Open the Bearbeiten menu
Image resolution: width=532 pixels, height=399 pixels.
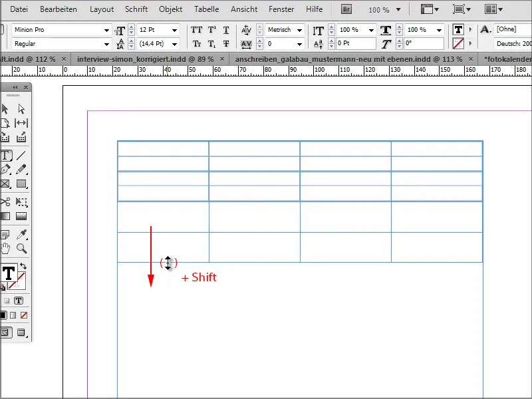point(59,9)
